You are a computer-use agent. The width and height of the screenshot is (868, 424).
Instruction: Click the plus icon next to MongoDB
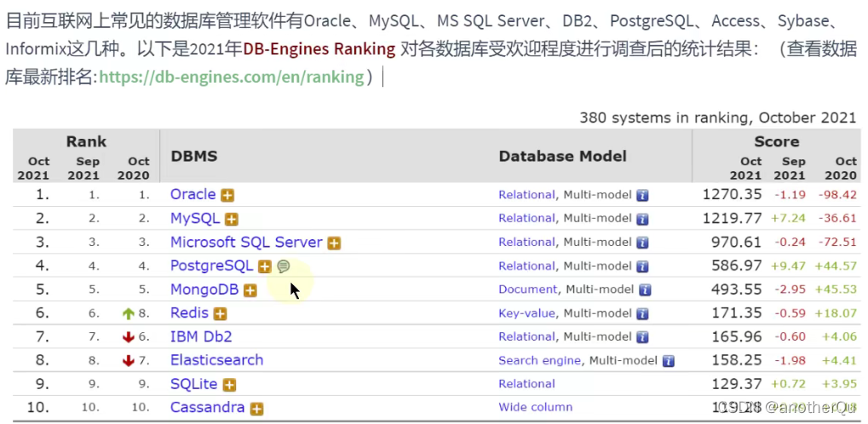(250, 290)
